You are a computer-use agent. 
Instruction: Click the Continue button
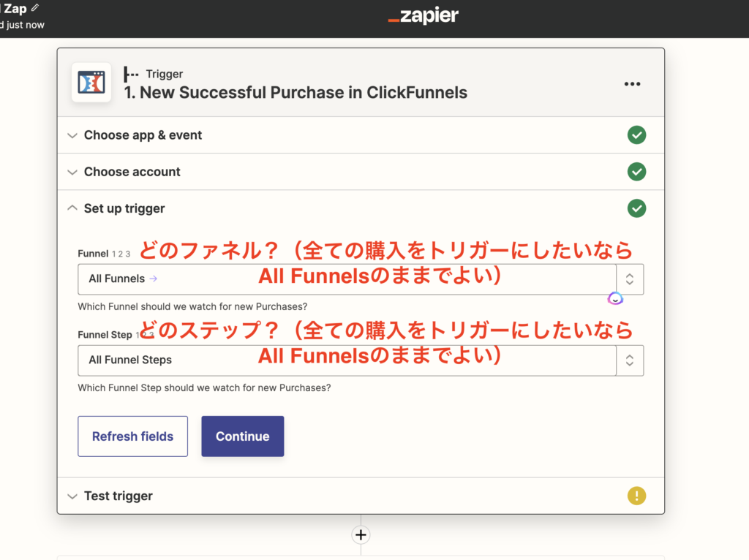243,436
